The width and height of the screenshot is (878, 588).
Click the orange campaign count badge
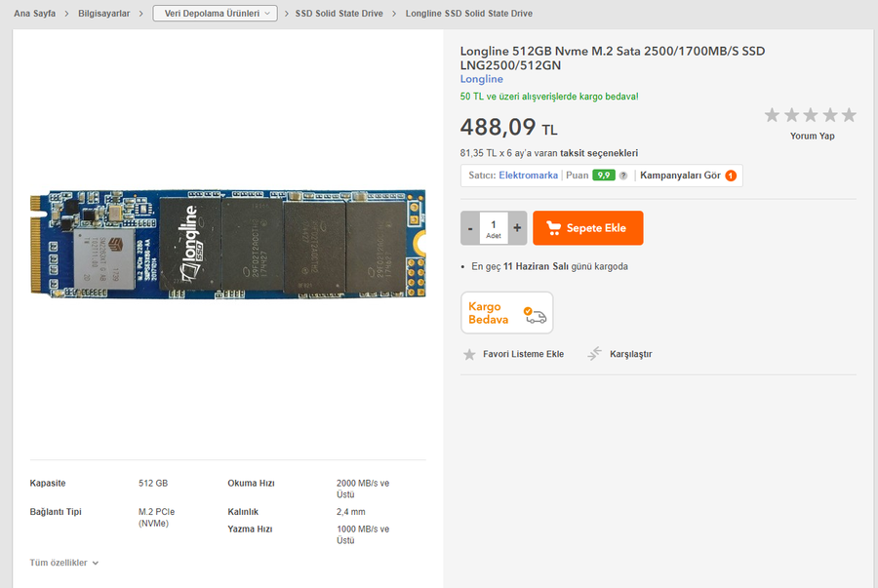pos(731,176)
